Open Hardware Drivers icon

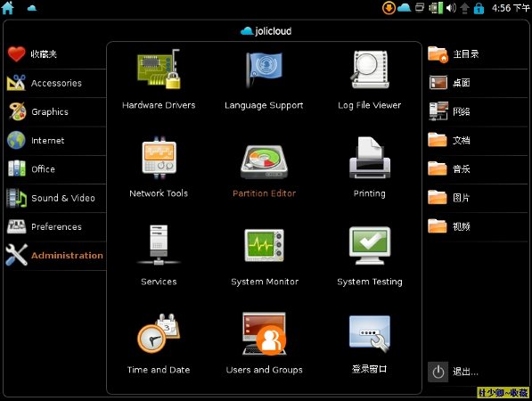click(x=159, y=70)
